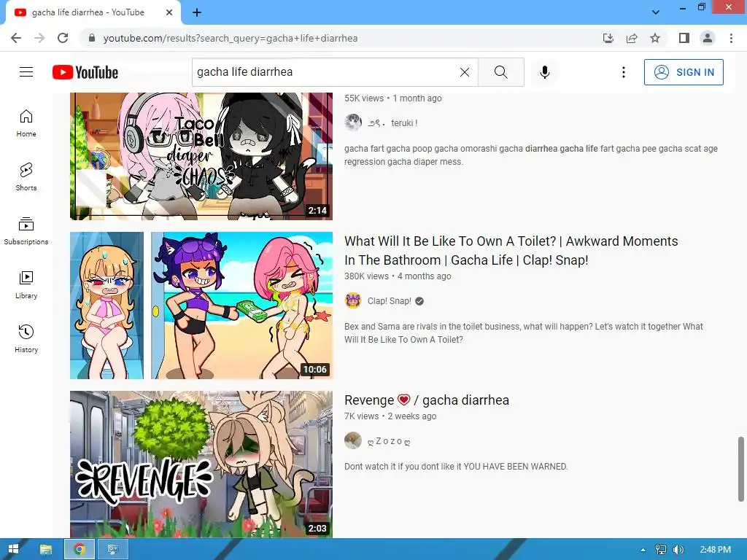747x560 pixels.
Task: Open Shorts in the sidebar
Action: click(26, 176)
